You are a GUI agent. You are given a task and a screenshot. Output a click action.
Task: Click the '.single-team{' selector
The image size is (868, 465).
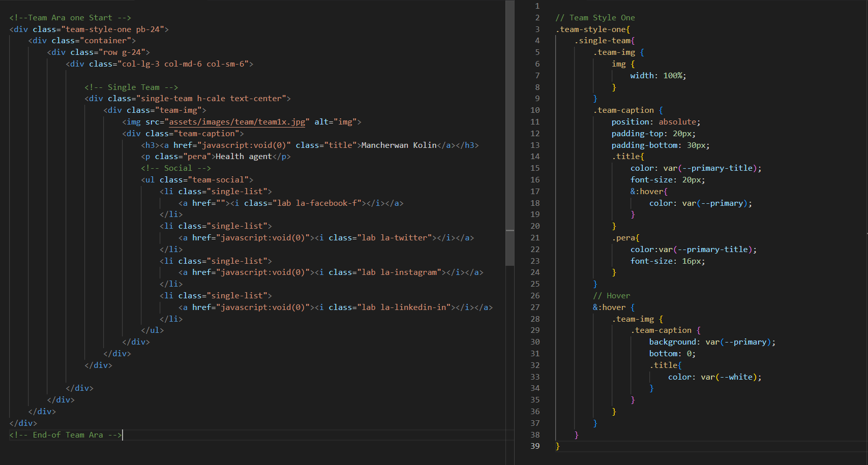pyautogui.click(x=605, y=41)
